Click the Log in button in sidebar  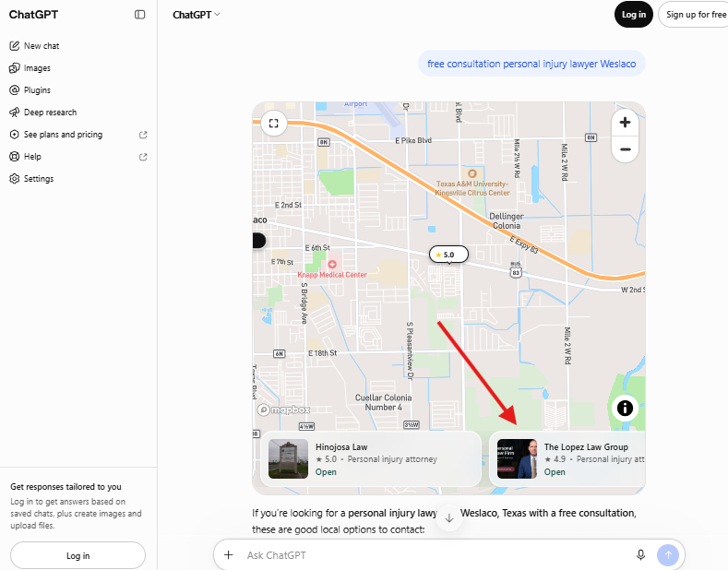[78, 555]
